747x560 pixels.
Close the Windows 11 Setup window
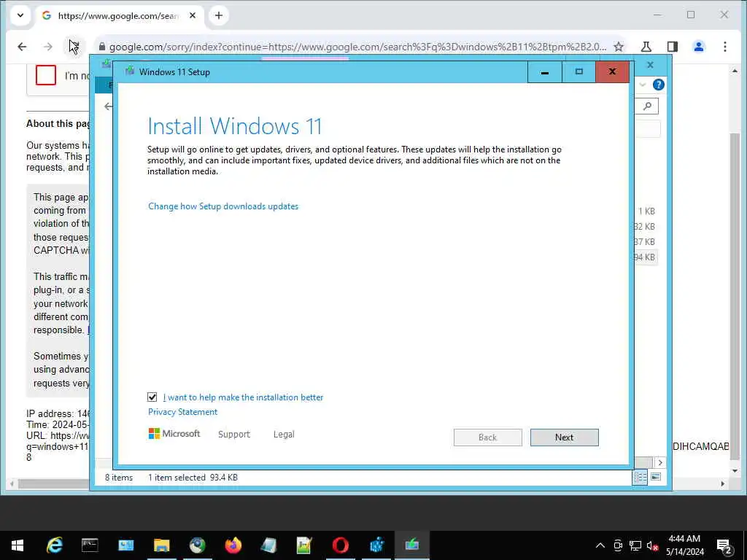pyautogui.click(x=612, y=72)
